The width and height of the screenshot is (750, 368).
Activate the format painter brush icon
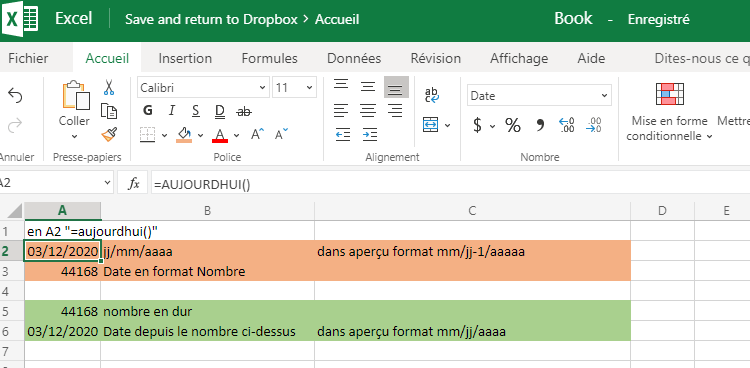109,135
